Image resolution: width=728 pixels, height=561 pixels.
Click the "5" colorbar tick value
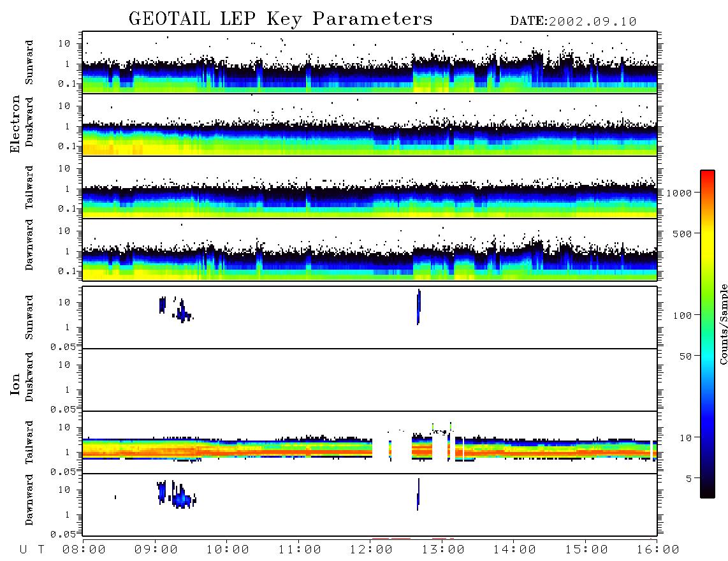click(x=689, y=478)
